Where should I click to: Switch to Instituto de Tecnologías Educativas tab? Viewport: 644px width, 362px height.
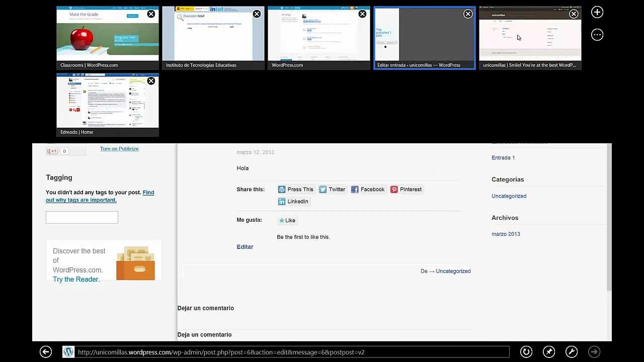(213, 38)
